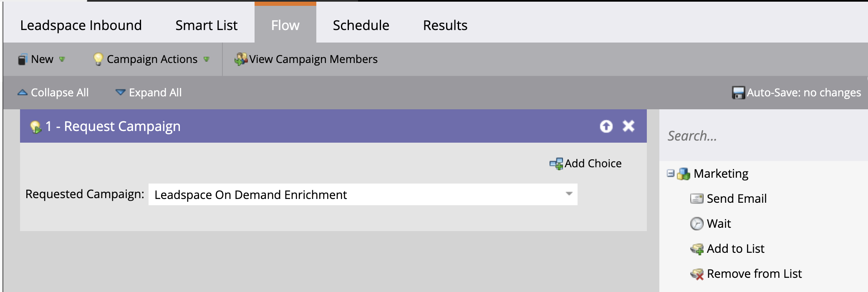Select the 1 - Request Campaign step title

click(x=113, y=126)
